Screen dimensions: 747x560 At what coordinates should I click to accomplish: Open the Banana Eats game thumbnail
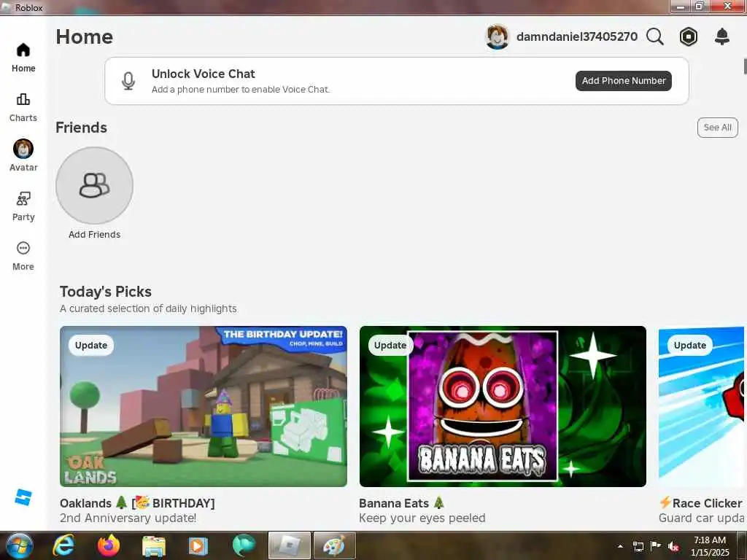click(x=503, y=406)
